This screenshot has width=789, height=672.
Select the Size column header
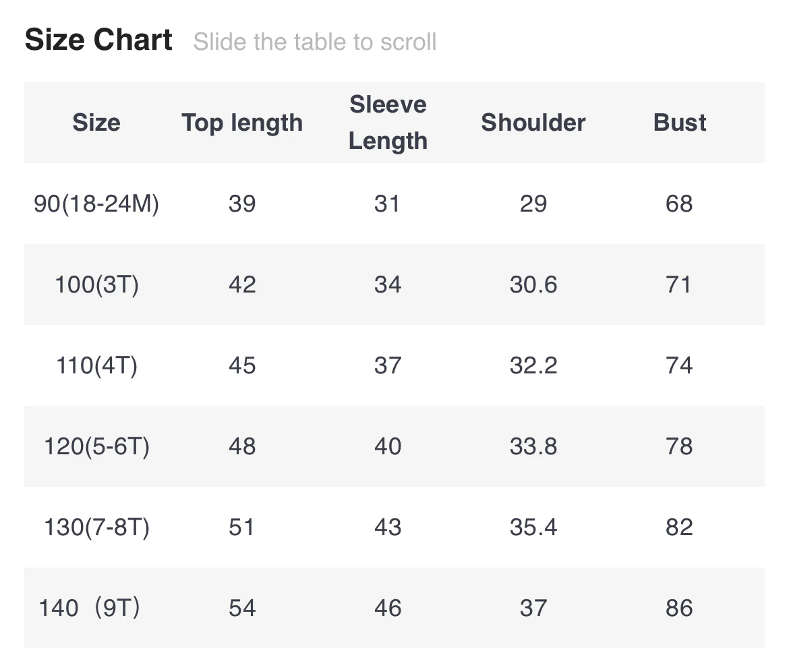point(96,123)
